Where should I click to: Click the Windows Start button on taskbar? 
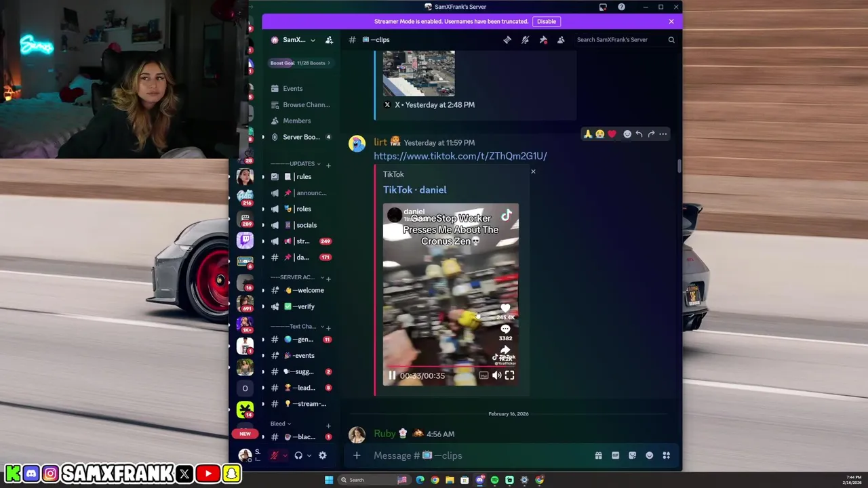tap(329, 480)
